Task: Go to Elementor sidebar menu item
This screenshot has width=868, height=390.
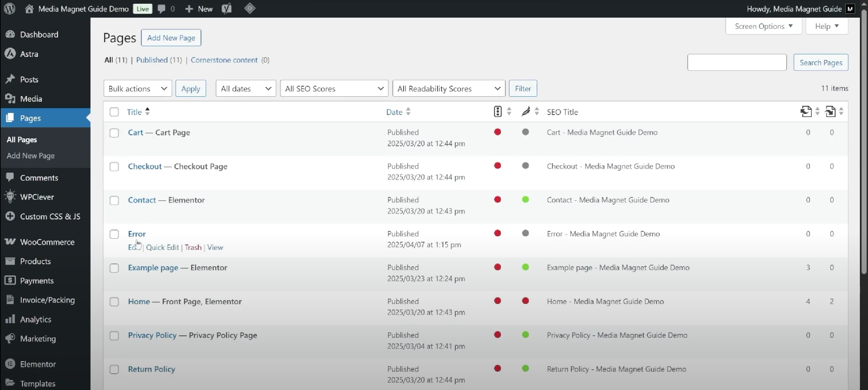Action: point(38,364)
